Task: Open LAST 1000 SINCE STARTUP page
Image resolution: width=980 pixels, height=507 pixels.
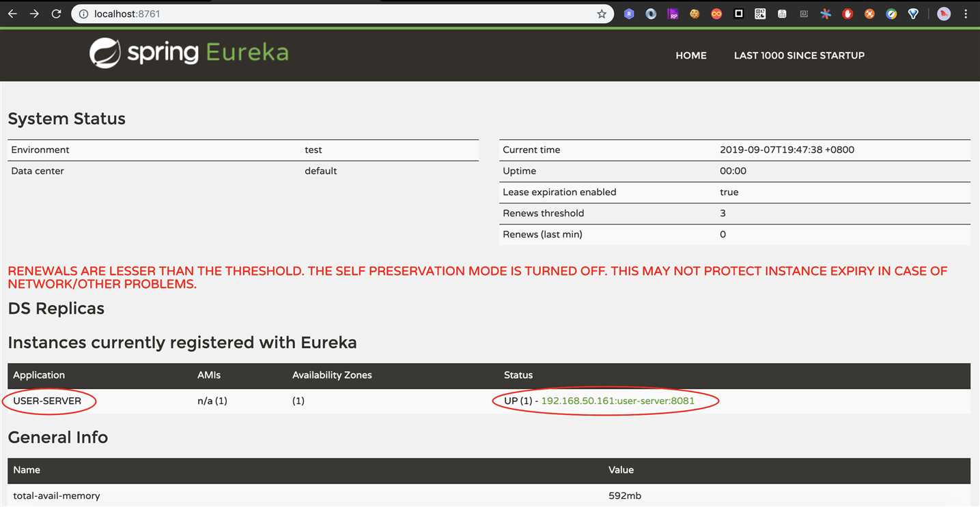Action: click(799, 55)
